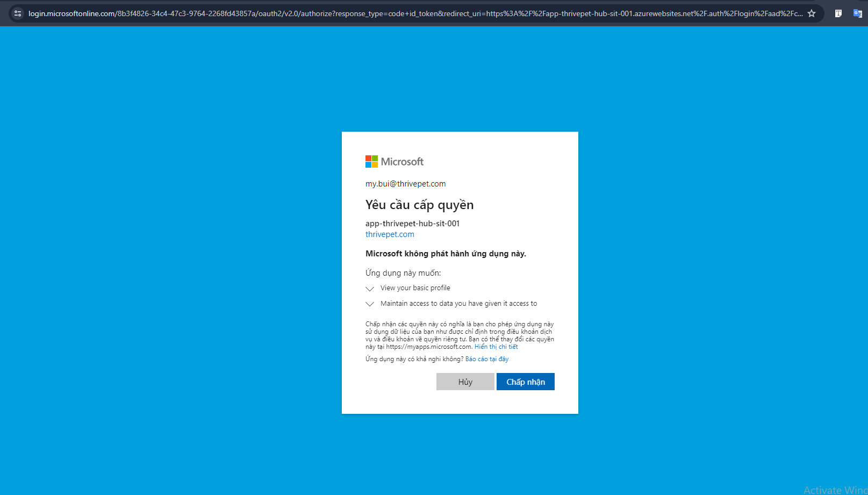
Task: Select the label 'Ứng dụng này muốn:'
Action: tap(403, 273)
